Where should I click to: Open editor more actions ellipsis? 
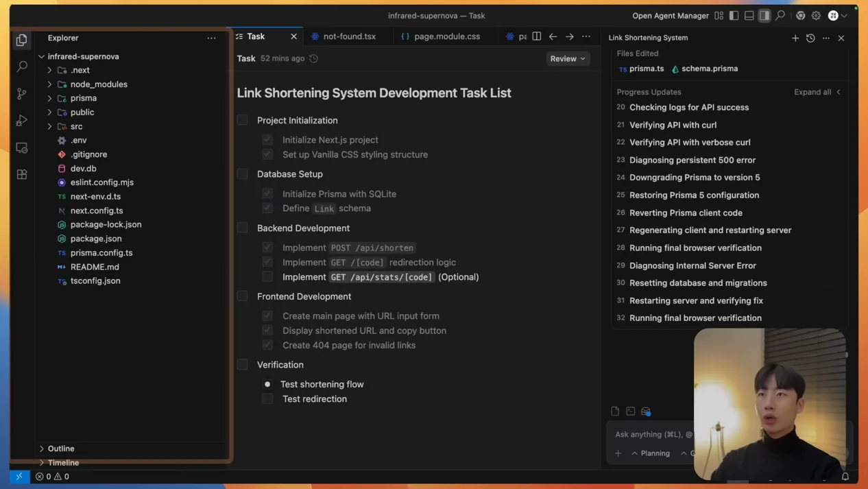coord(586,36)
